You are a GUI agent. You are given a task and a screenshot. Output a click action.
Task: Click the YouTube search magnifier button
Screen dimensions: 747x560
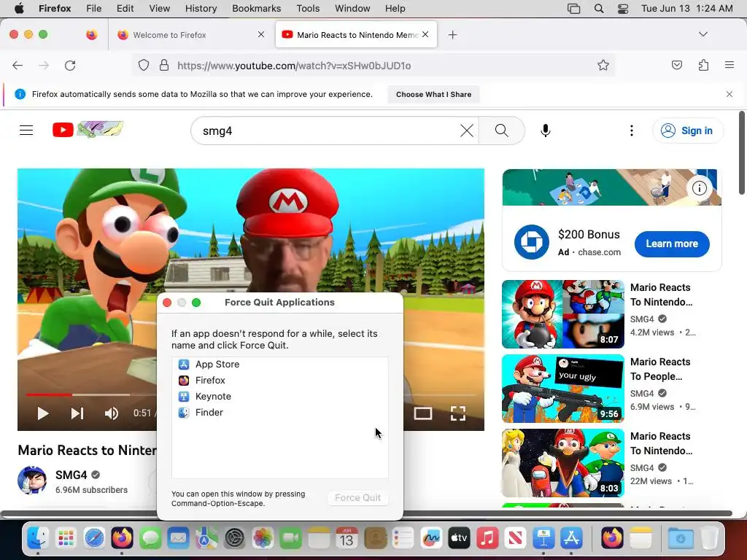pyautogui.click(x=501, y=131)
